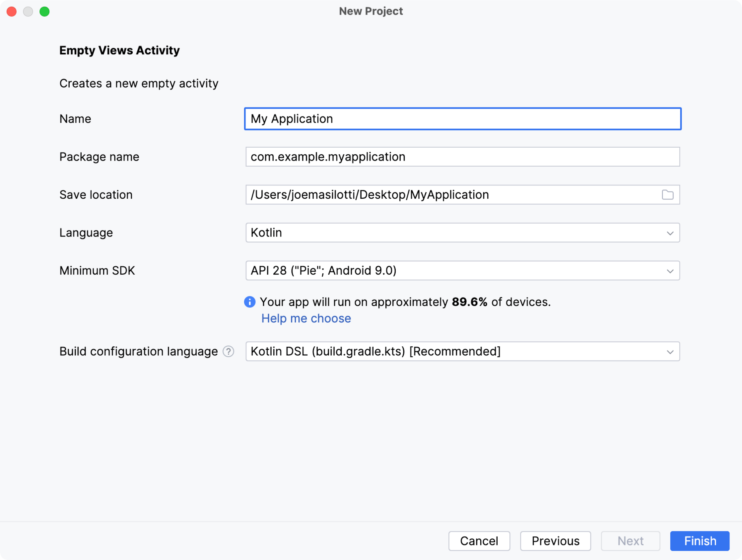Close the New Project window with the red button
Viewport: 742px width, 560px height.
pos(12,11)
